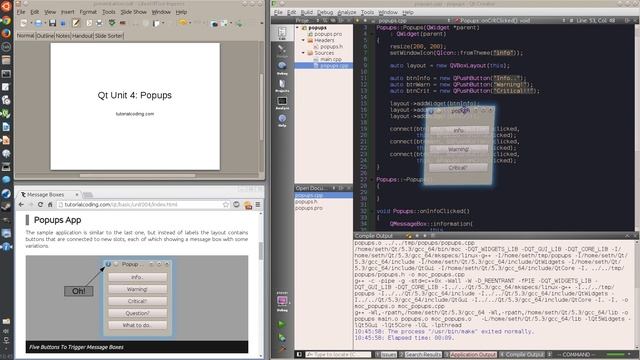Launch Chrome from the Ubuntu dock

click(6, 20)
